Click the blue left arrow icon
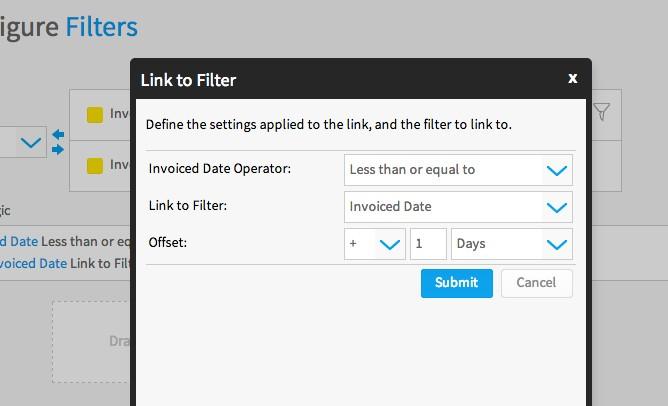668x406 pixels. (58, 135)
